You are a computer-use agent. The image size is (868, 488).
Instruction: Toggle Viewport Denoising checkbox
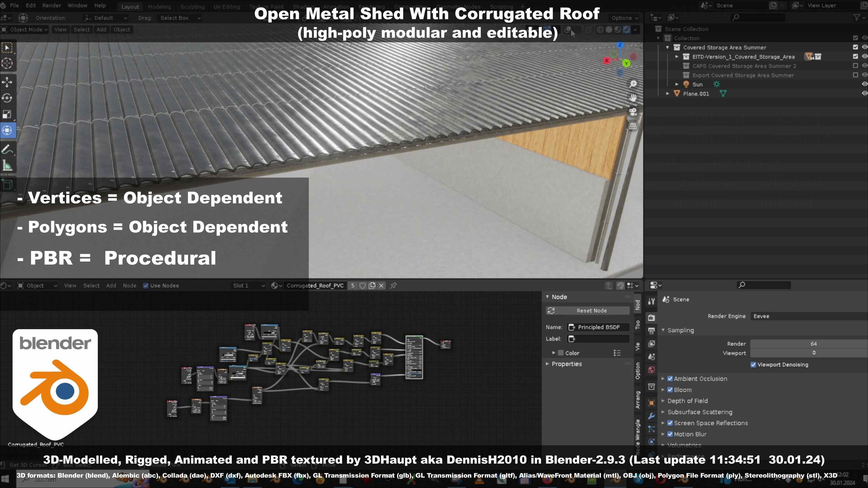click(x=753, y=365)
